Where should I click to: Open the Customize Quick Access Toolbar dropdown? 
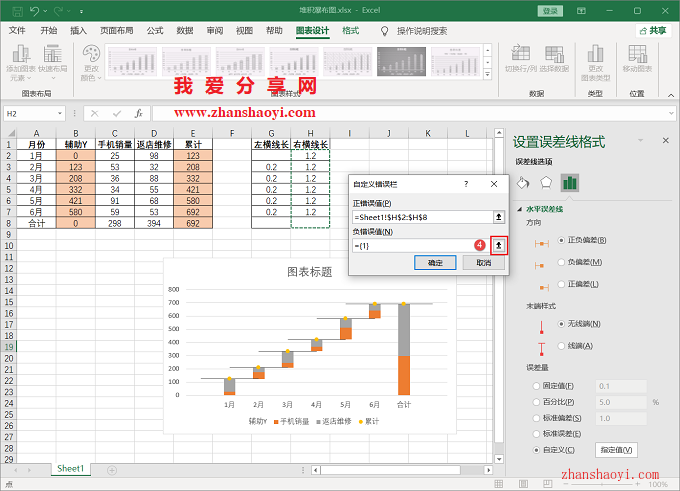click(81, 11)
